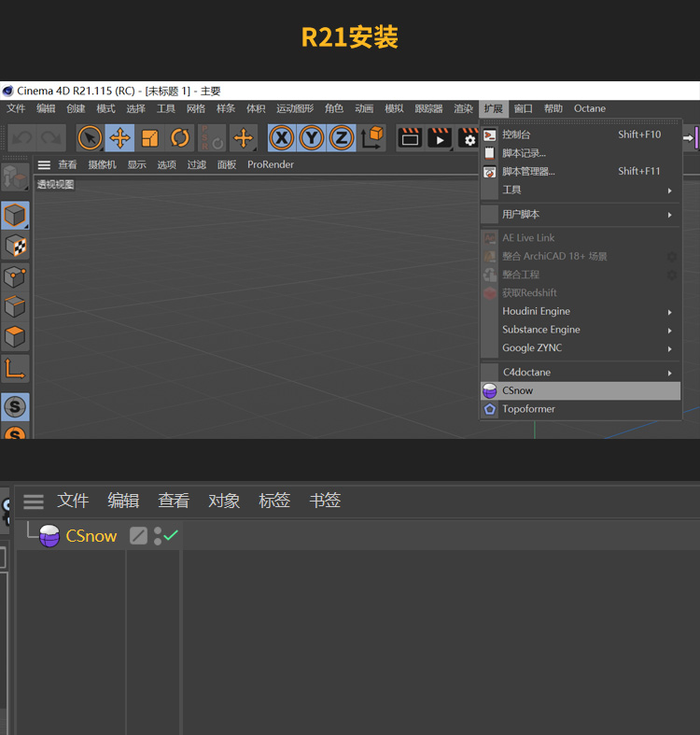
Task: Select the Move tool in toolbar
Action: tap(120, 138)
